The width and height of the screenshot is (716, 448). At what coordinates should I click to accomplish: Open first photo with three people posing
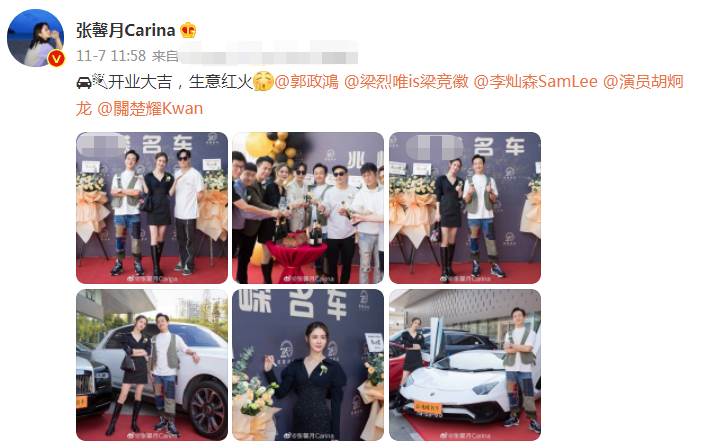click(x=152, y=208)
